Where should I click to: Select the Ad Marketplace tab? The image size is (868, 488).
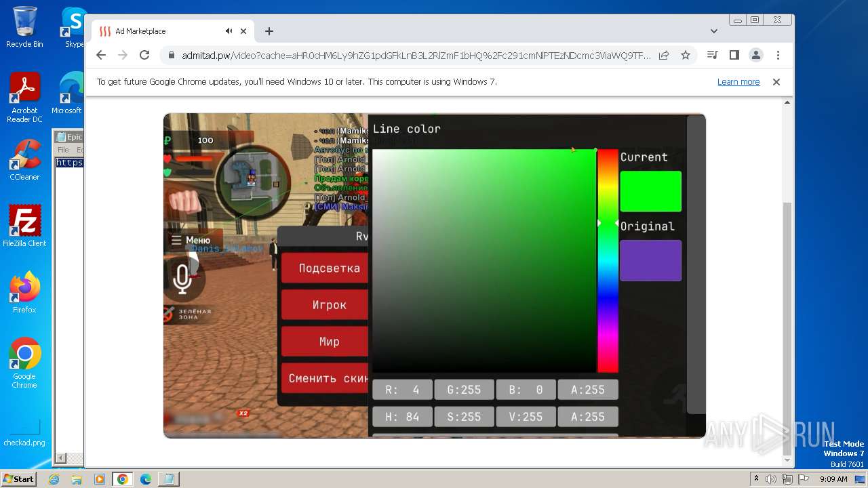pyautogui.click(x=172, y=31)
